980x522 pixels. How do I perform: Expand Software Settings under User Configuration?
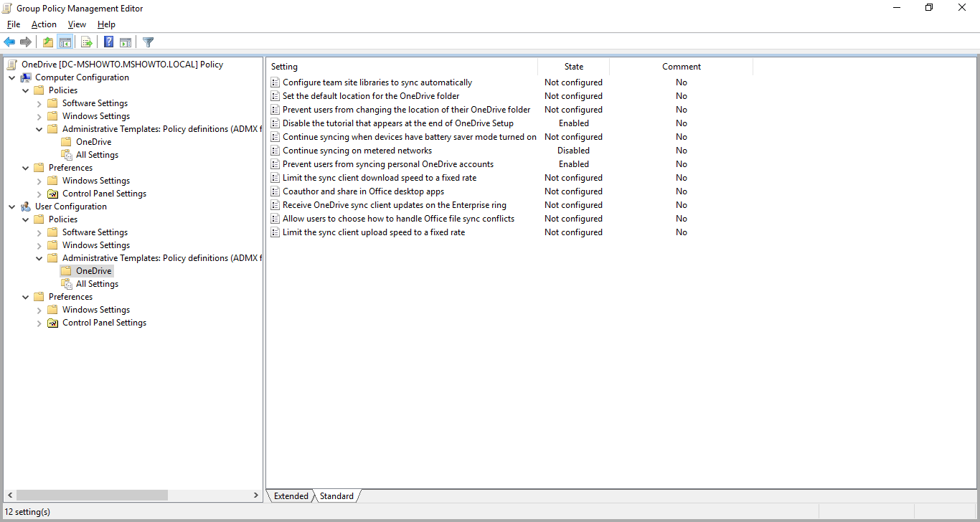39,232
